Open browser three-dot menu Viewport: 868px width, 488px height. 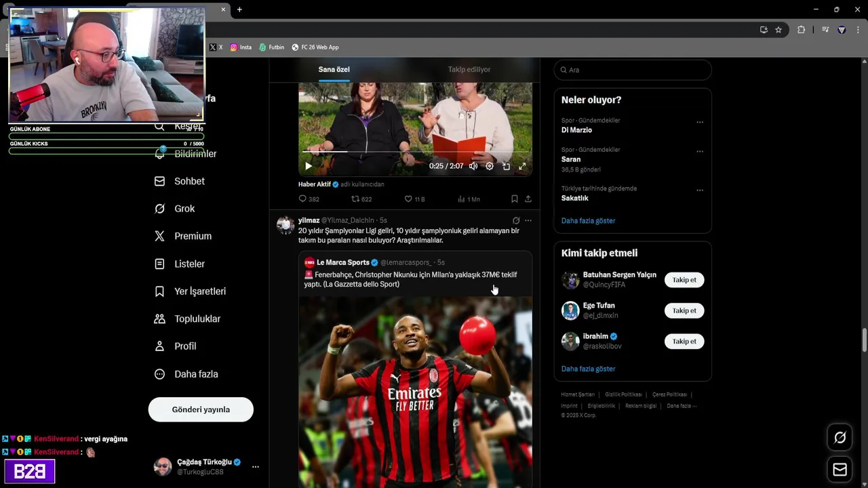point(858,30)
